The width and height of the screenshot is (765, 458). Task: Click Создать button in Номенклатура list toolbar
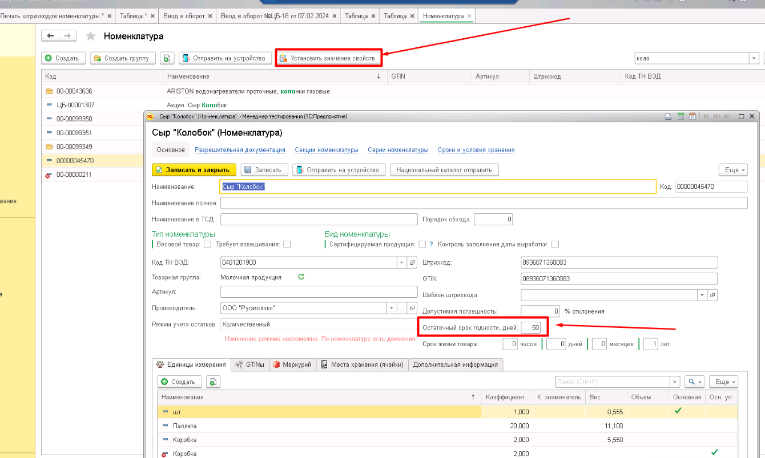pos(63,58)
